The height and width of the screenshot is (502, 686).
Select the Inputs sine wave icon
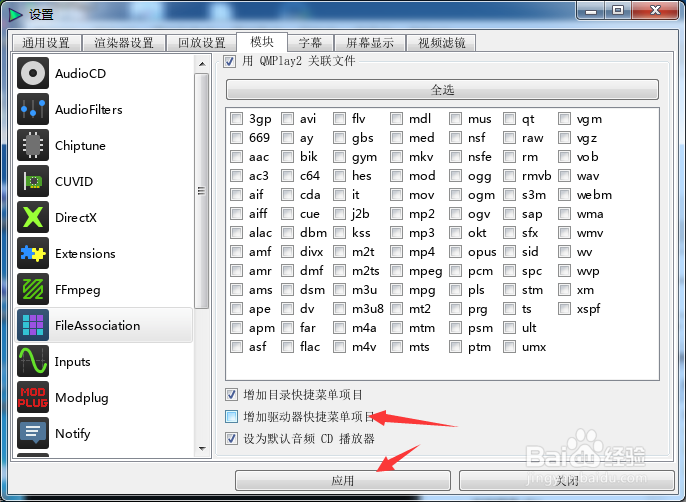[33, 361]
